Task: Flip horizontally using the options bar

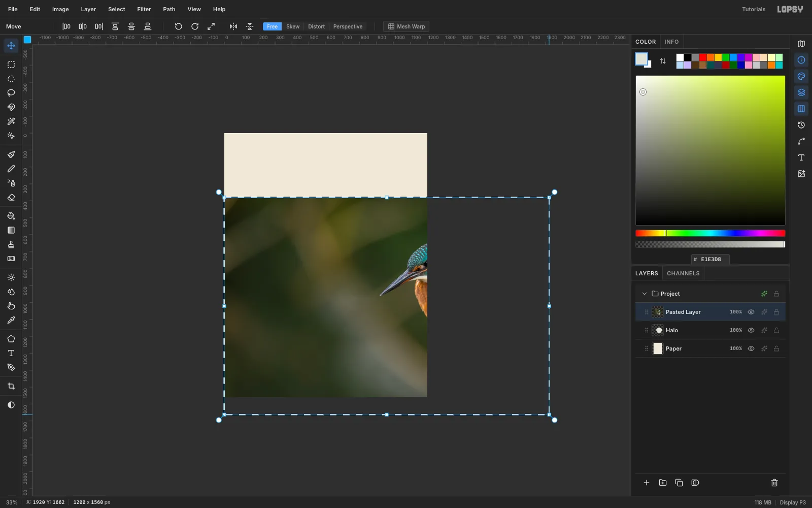Action: 233,26
